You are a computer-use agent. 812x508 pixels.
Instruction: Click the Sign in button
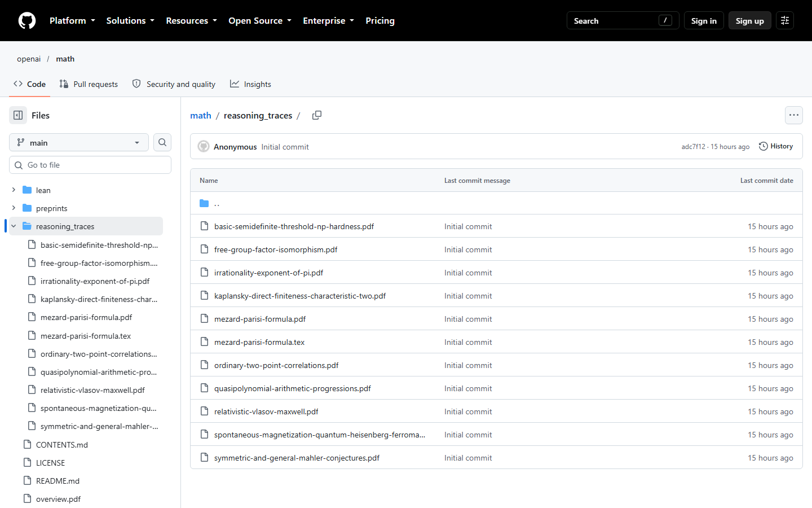(704, 20)
